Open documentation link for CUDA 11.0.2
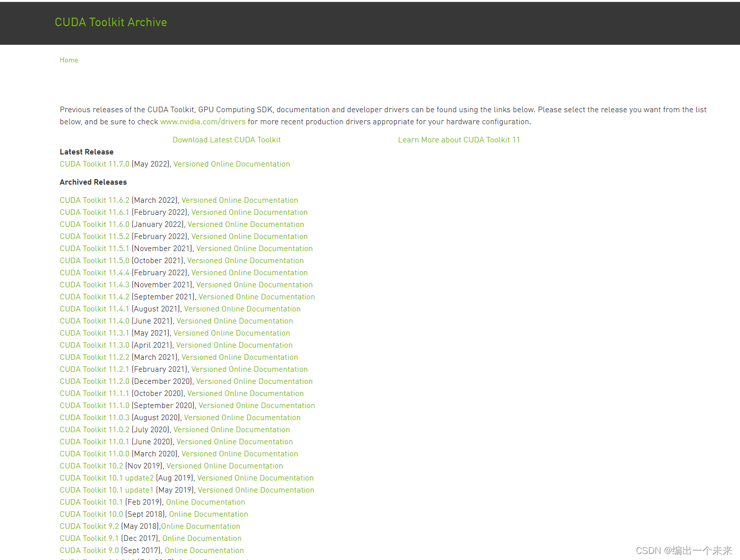740x560 pixels. click(231, 430)
